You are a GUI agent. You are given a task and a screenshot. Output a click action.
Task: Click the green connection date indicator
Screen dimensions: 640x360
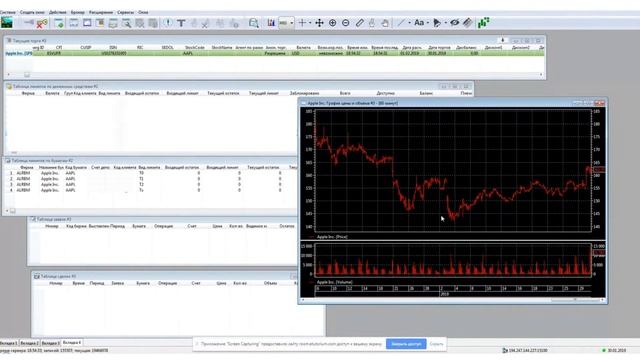(x=614, y=351)
